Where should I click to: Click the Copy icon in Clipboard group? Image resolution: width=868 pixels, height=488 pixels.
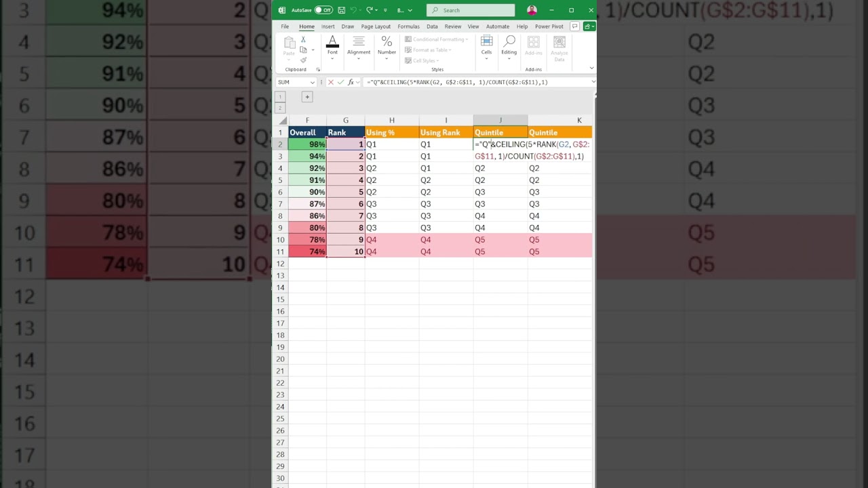coord(303,50)
